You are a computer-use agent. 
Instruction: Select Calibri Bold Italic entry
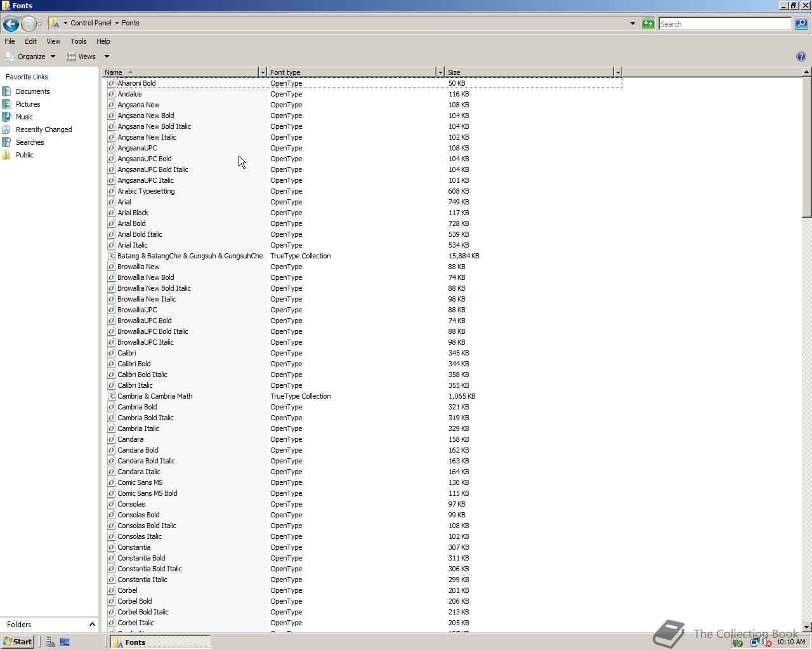(x=142, y=375)
